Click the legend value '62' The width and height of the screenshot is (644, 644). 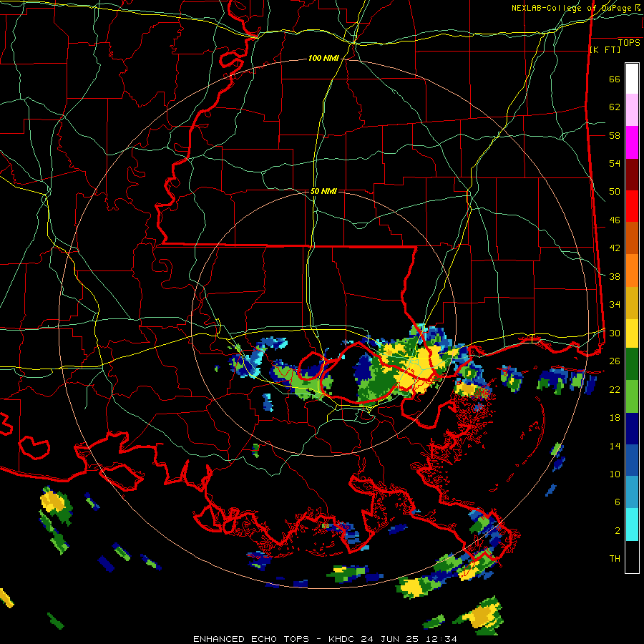click(x=615, y=107)
